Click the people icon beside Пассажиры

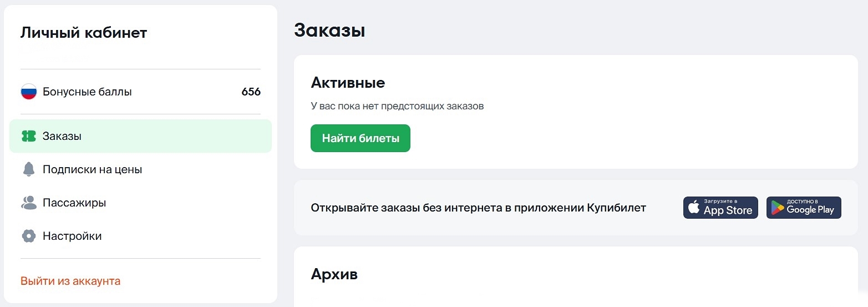(29, 203)
